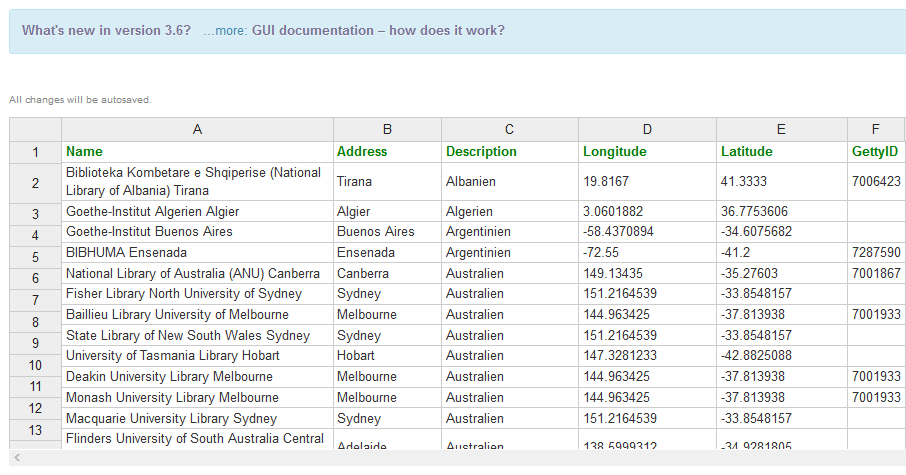Click the 'Description' header cell
This screenshot has height=475, width=906.
pos(510,152)
